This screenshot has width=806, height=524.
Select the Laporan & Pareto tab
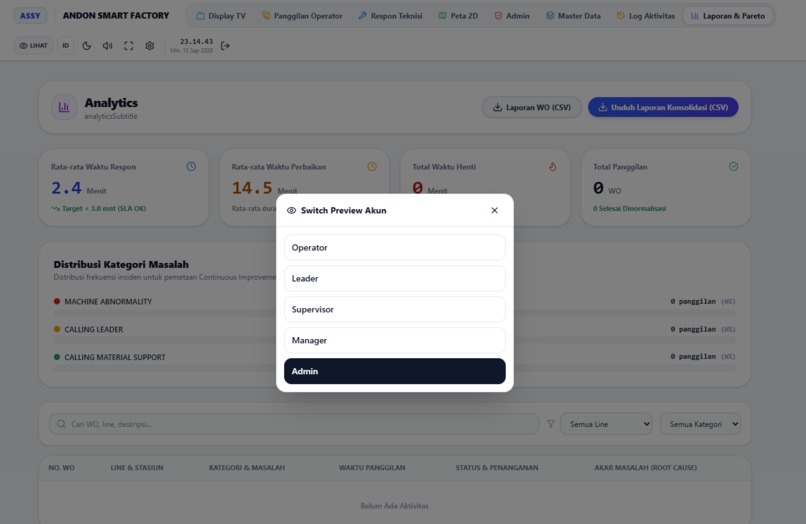727,16
